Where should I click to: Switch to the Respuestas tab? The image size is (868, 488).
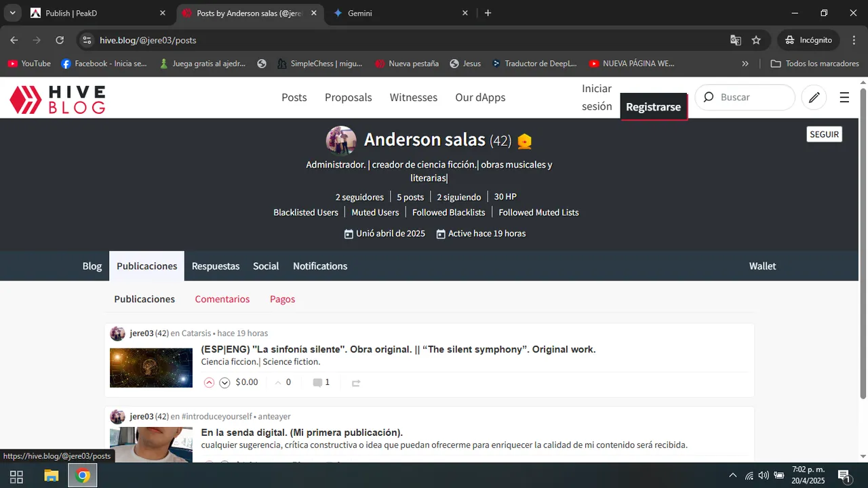[x=216, y=266]
